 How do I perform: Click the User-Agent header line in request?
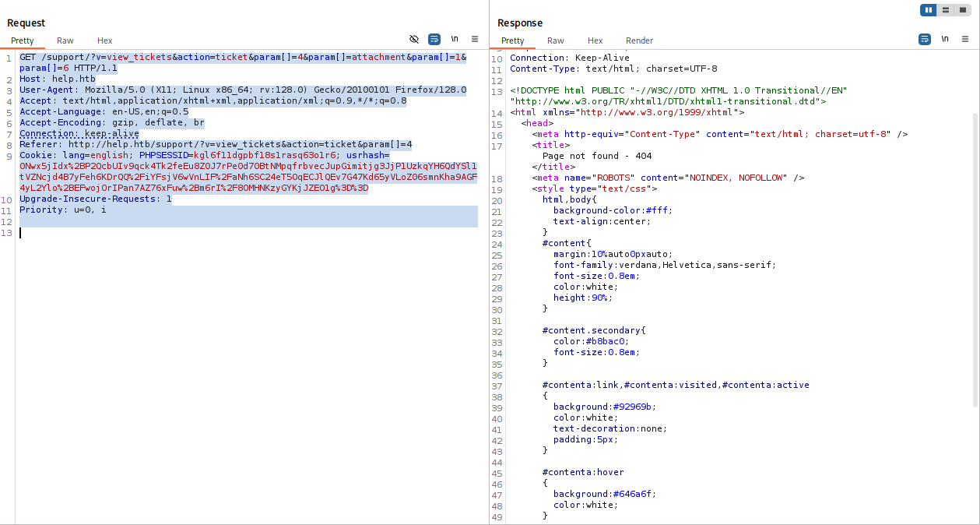click(243, 90)
